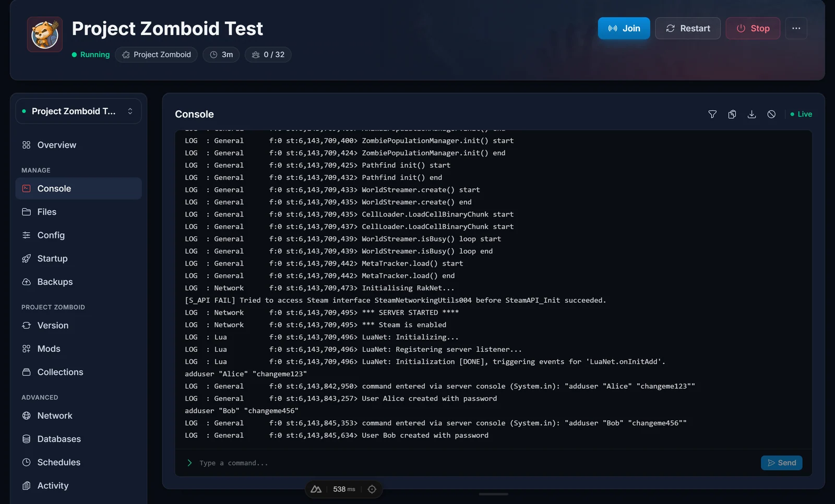The width and height of the screenshot is (835, 504).
Task: Open the Databases page
Action: pyautogui.click(x=78, y=439)
